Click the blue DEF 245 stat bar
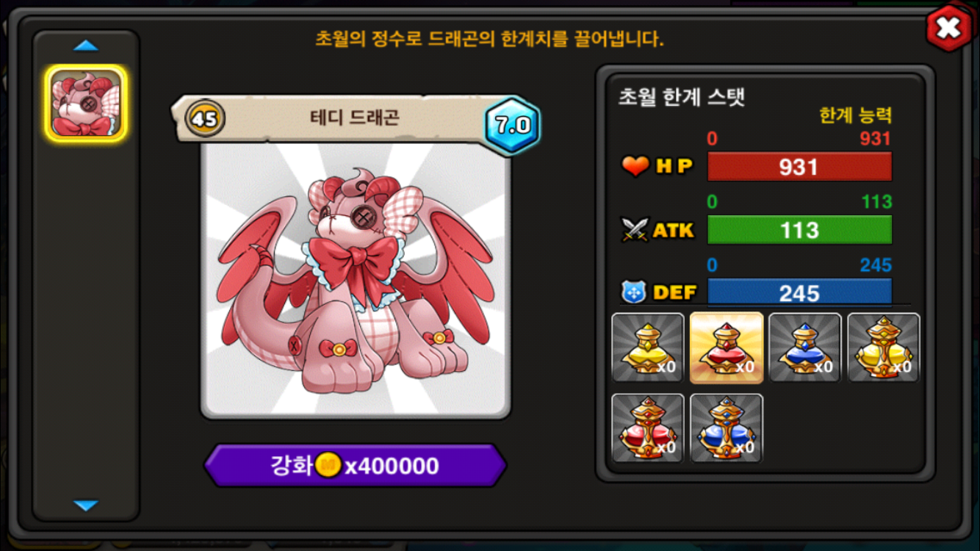This screenshot has height=551, width=980. [x=799, y=292]
